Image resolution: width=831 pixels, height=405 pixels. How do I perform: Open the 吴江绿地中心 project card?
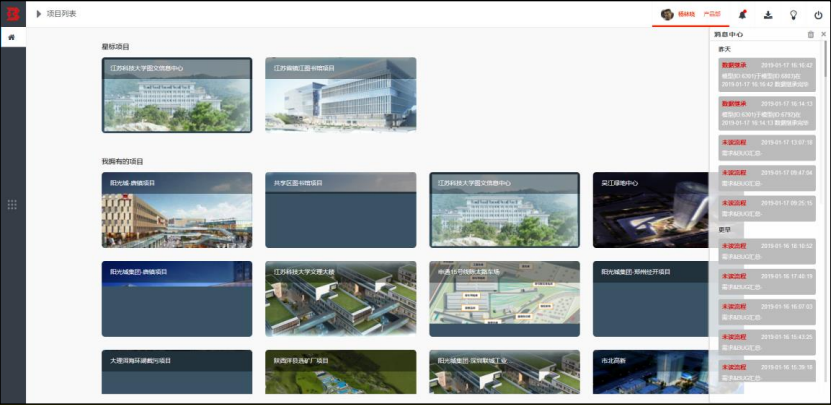(651, 210)
